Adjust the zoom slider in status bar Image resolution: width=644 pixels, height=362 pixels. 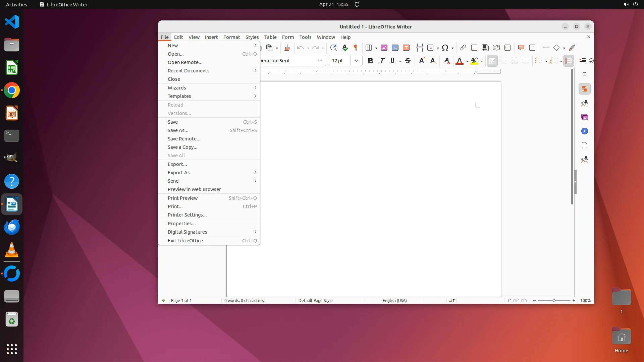pyautogui.click(x=554, y=301)
